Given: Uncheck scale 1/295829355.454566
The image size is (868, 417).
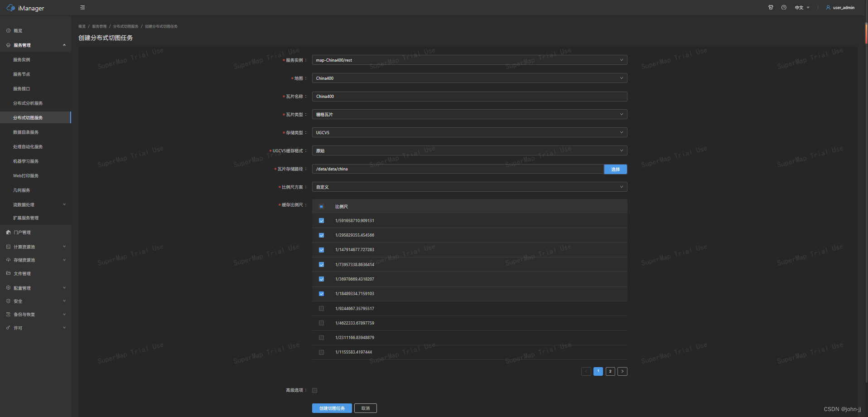Looking at the screenshot, I should [x=321, y=235].
